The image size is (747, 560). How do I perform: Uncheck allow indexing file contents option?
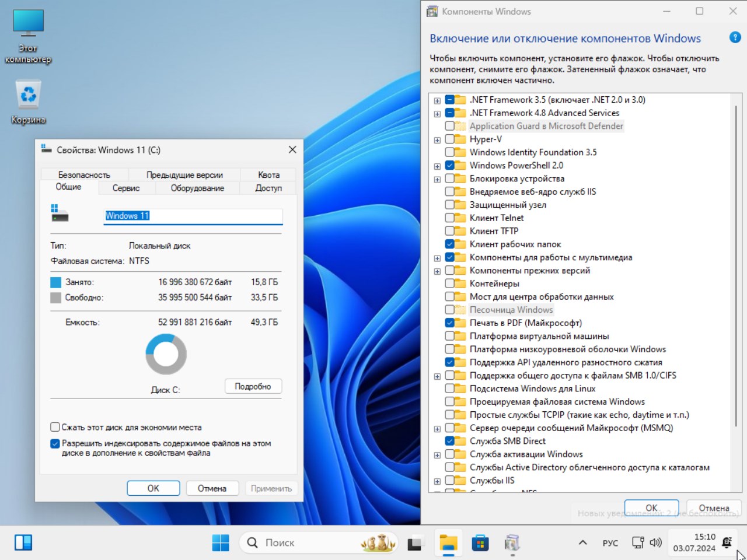pos(55,443)
